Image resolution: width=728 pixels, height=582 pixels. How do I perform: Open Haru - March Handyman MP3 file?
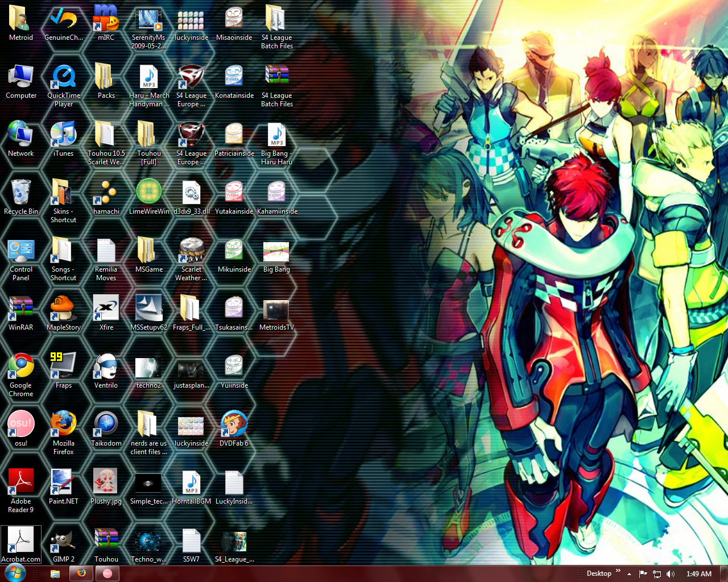pyautogui.click(x=149, y=85)
